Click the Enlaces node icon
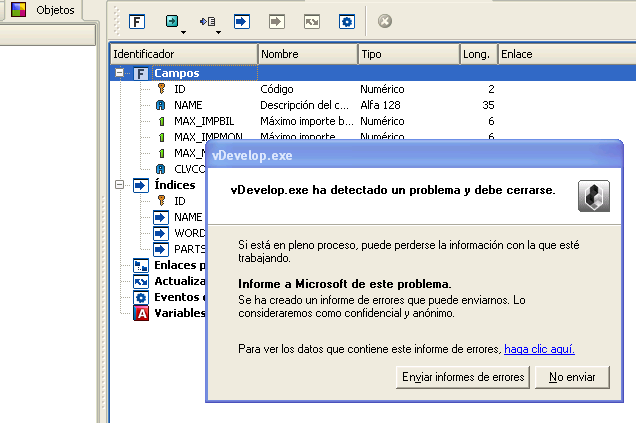Viewport: 636px width, 423px height. click(x=141, y=266)
